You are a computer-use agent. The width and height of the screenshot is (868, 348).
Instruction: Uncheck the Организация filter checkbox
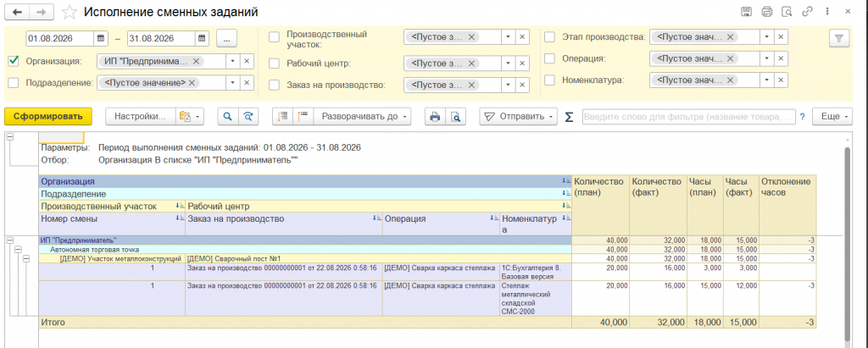[14, 61]
